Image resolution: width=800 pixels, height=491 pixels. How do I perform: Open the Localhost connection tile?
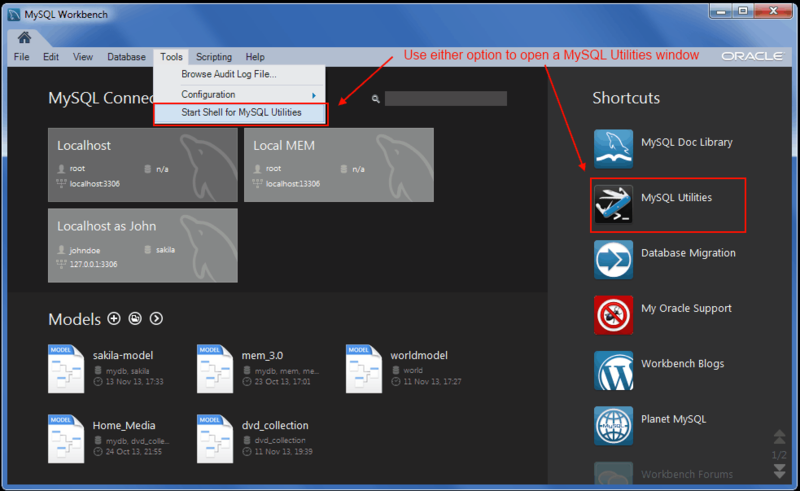tap(143, 165)
